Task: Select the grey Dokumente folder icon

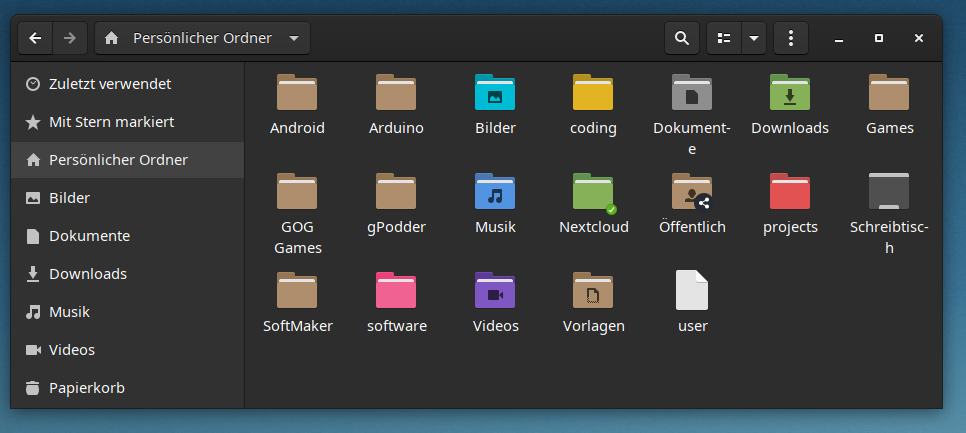Action: pyautogui.click(x=692, y=92)
